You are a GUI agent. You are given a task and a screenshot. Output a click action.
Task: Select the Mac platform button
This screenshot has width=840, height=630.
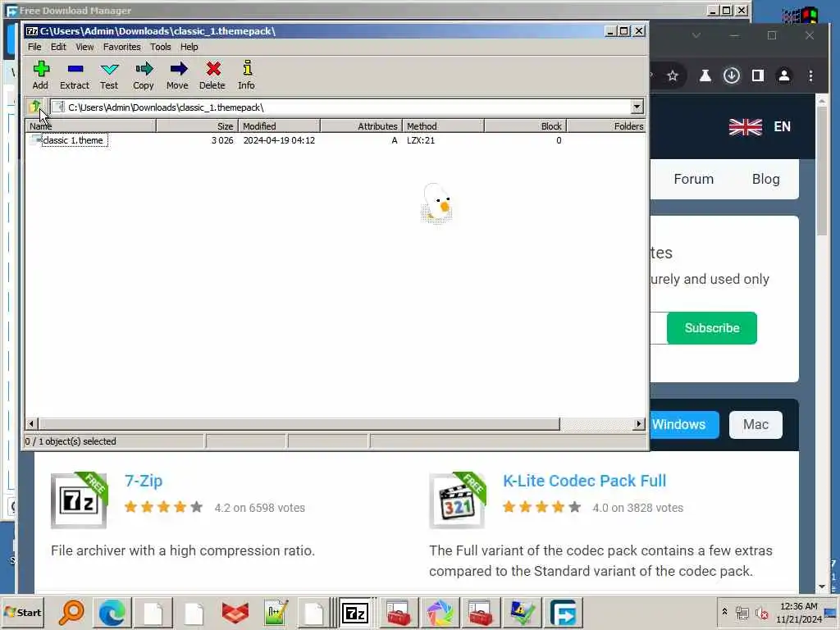click(x=756, y=424)
